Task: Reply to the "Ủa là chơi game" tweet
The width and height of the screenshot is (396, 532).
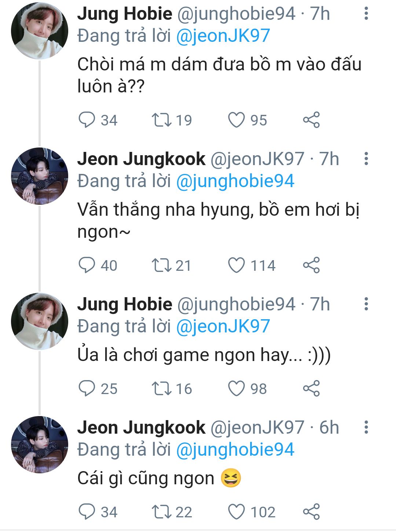Action: (87, 389)
